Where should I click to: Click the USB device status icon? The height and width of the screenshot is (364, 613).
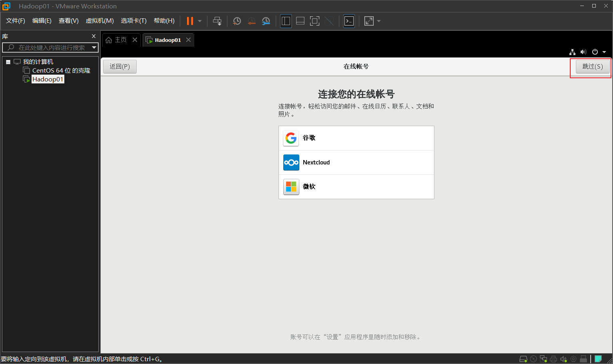coord(583,359)
